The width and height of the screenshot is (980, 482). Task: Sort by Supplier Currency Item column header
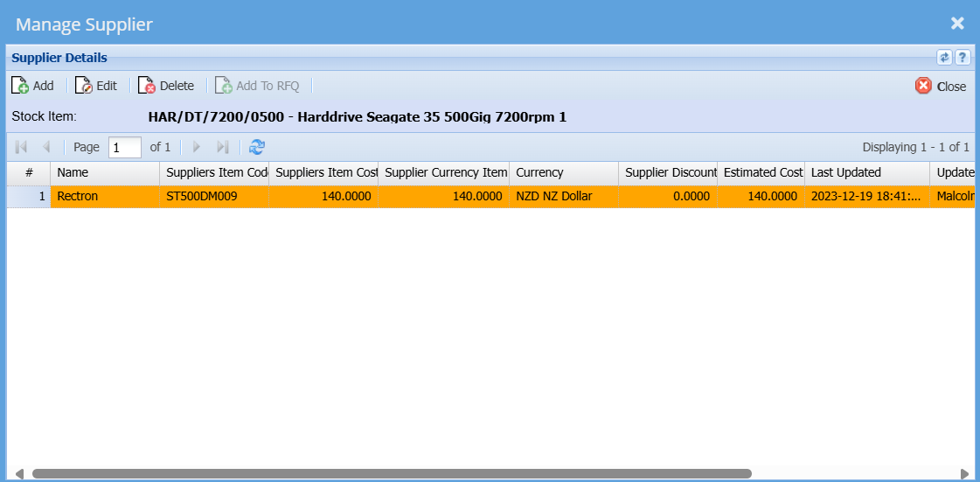tap(444, 172)
